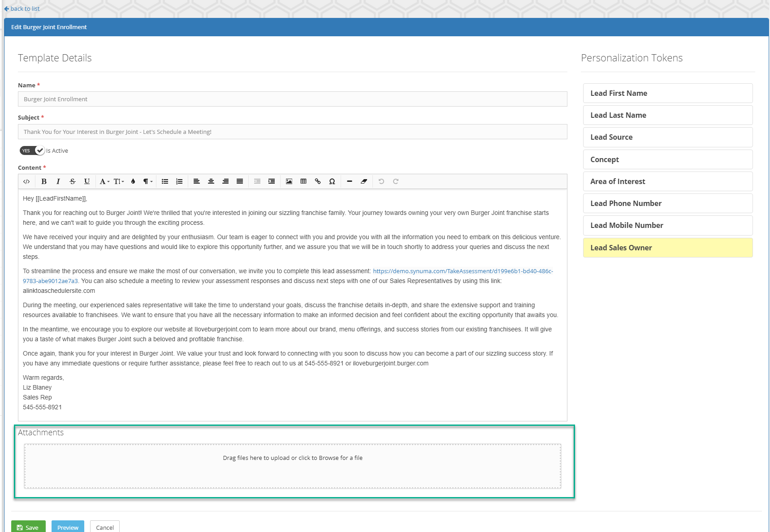
Task: Insert an unordered bullet list
Action: pyautogui.click(x=165, y=181)
